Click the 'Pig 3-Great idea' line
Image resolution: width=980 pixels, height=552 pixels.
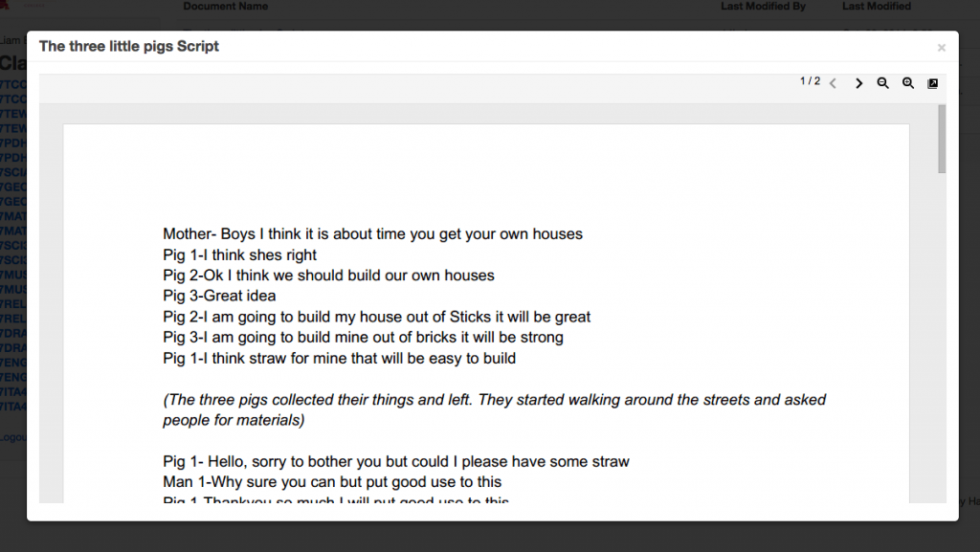click(x=219, y=296)
